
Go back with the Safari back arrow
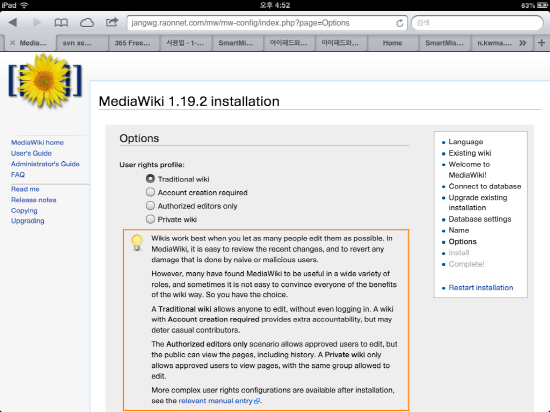click(13, 23)
